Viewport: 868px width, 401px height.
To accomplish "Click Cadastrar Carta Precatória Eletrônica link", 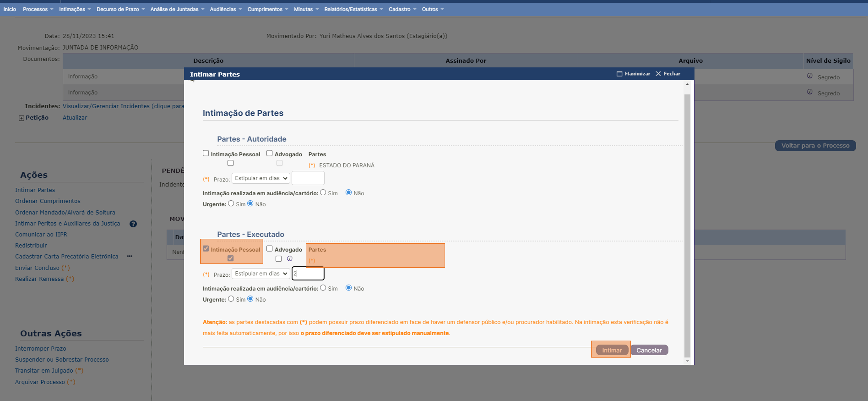I will [x=67, y=256].
